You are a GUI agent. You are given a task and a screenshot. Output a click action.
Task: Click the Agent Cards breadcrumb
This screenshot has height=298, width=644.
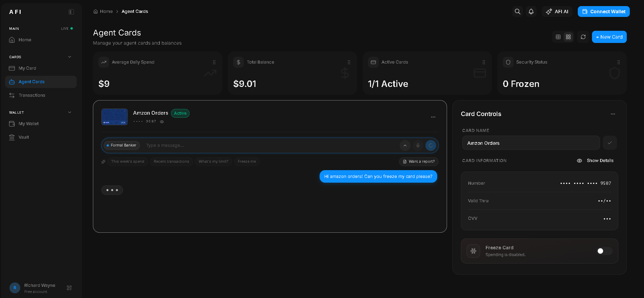point(135,12)
